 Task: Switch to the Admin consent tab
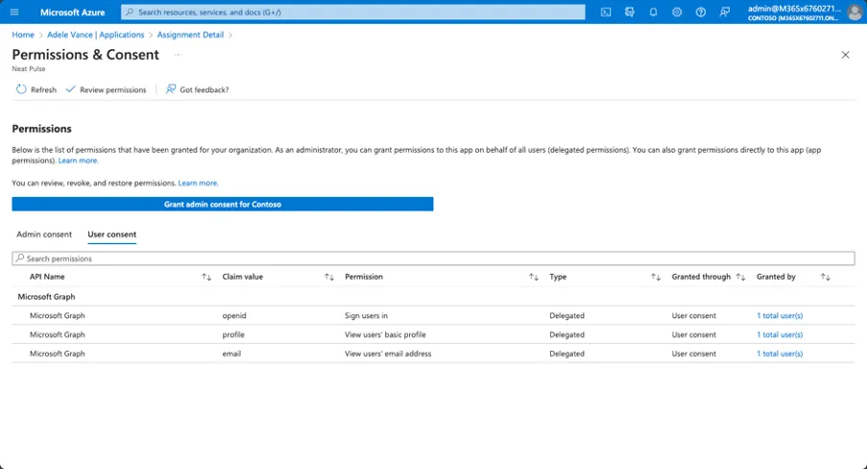[x=44, y=234]
